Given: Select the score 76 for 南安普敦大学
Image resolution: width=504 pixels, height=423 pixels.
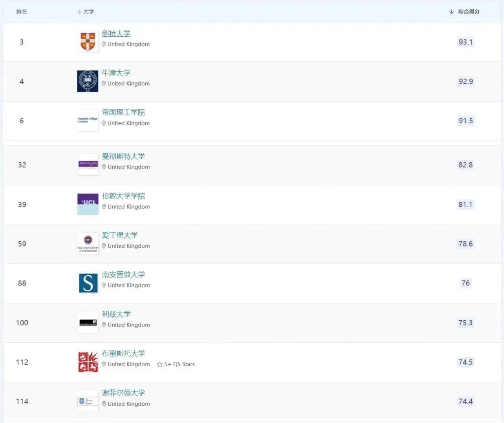Looking at the screenshot, I should 465,283.
